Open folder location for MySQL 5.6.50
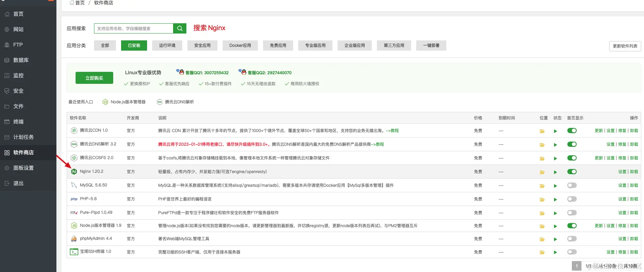Viewport: 644px width, 272px height. click(542, 186)
